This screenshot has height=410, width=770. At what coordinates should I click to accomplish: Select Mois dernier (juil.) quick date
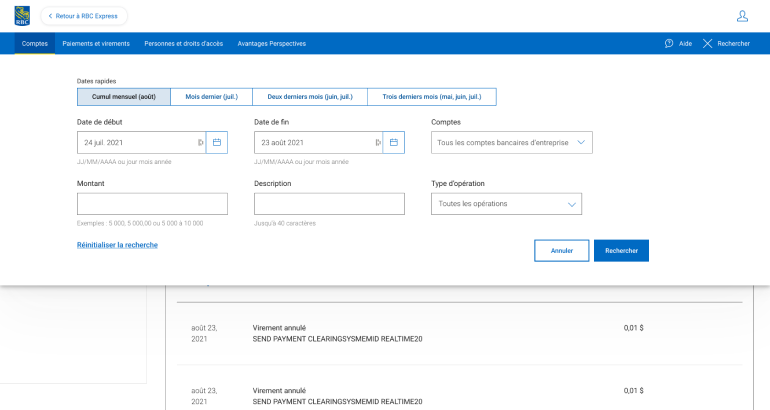coord(211,97)
